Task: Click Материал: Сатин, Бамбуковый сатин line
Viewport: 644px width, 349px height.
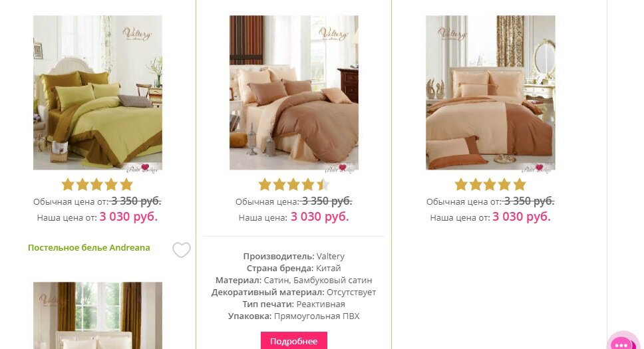Action: (x=293, y=280)
